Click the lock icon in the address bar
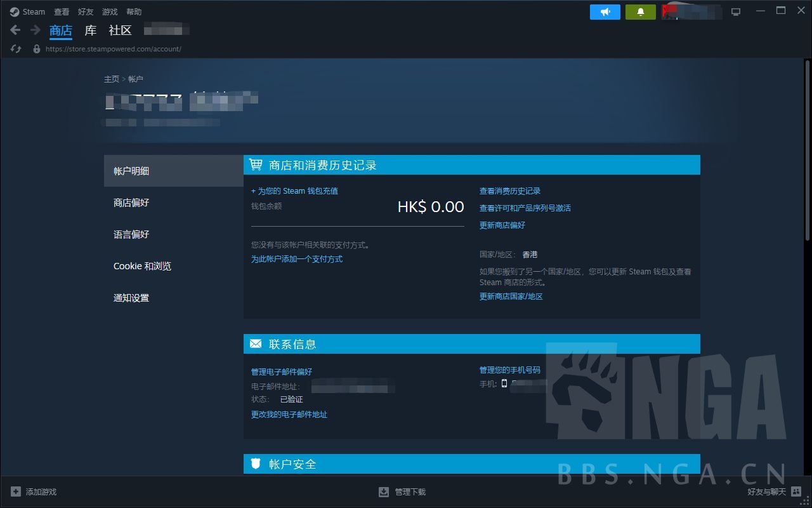The image size is (812, 508). point(36,48)
